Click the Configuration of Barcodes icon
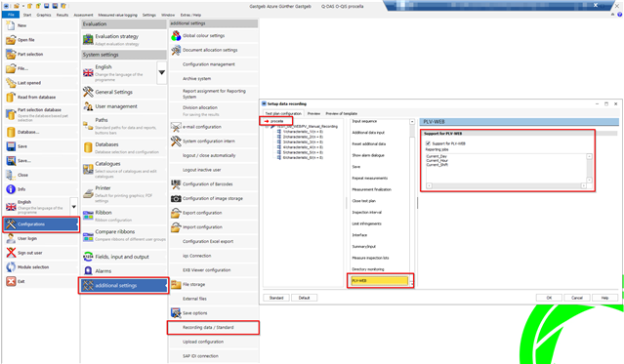Screen dimensions: 624x364 176,184
